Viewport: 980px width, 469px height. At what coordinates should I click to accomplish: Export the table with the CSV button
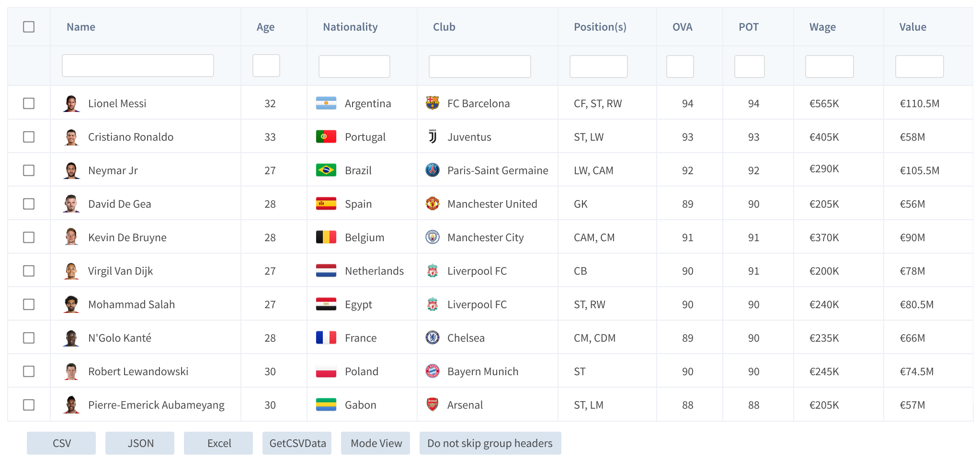pyautogui.click(x=61, y=443)
